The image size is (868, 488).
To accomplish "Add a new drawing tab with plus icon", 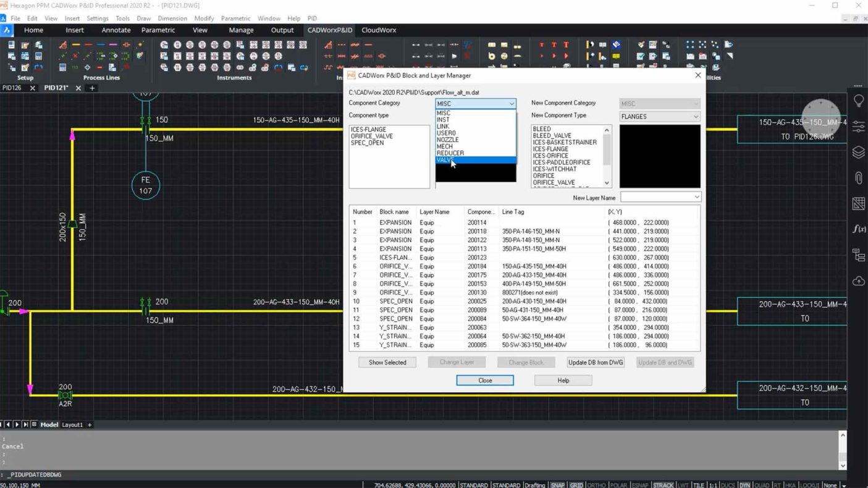I will [x=92, y=88].
